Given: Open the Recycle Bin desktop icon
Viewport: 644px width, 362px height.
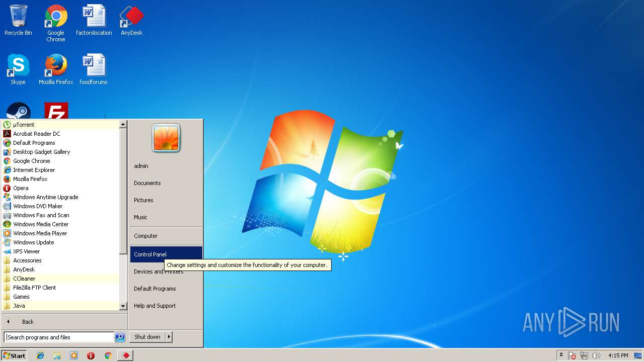Looking at the screenshot, I should click(x=18, y=20).
